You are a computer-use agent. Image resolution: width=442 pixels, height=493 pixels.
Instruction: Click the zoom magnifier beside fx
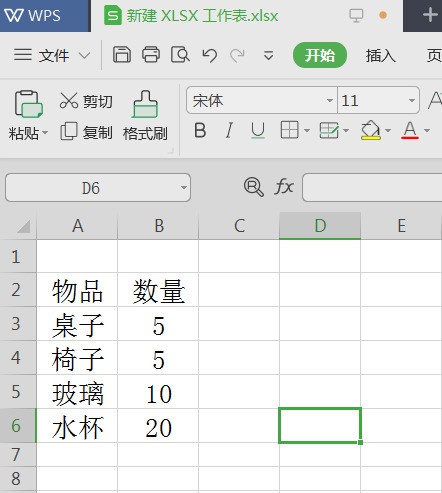[254, 187]
